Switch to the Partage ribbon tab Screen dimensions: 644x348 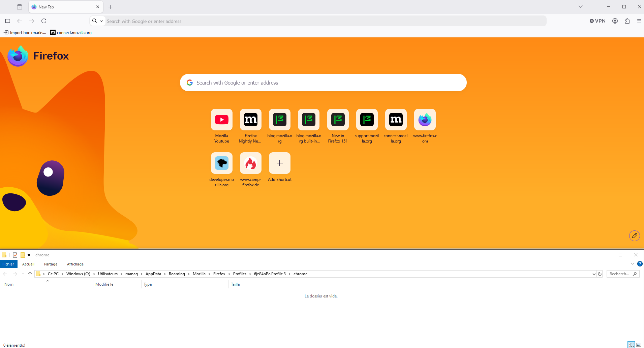coord(51,264)
